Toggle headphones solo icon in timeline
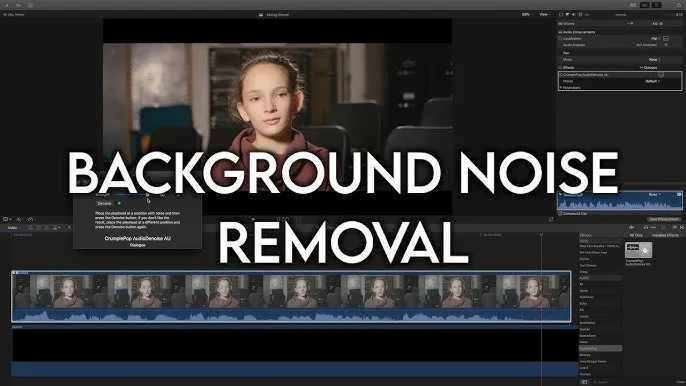Viewport: 686px width, 386px height. point(646,228)
